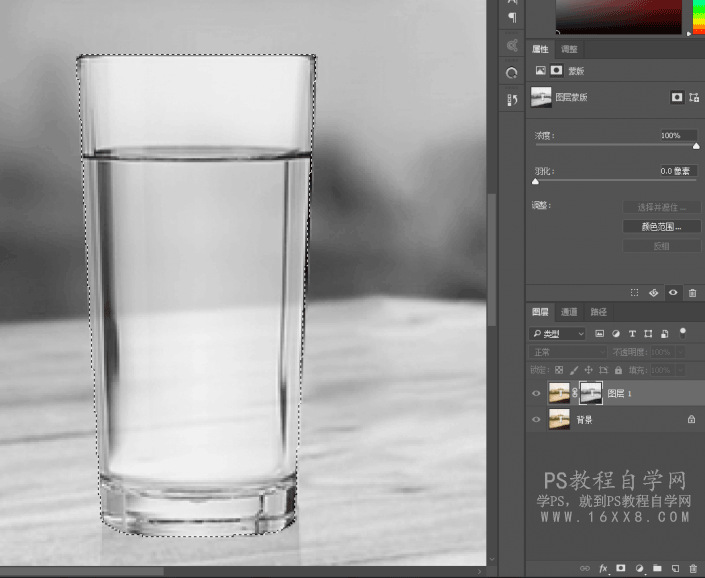Load selection from mask icon

coord(634,293)
